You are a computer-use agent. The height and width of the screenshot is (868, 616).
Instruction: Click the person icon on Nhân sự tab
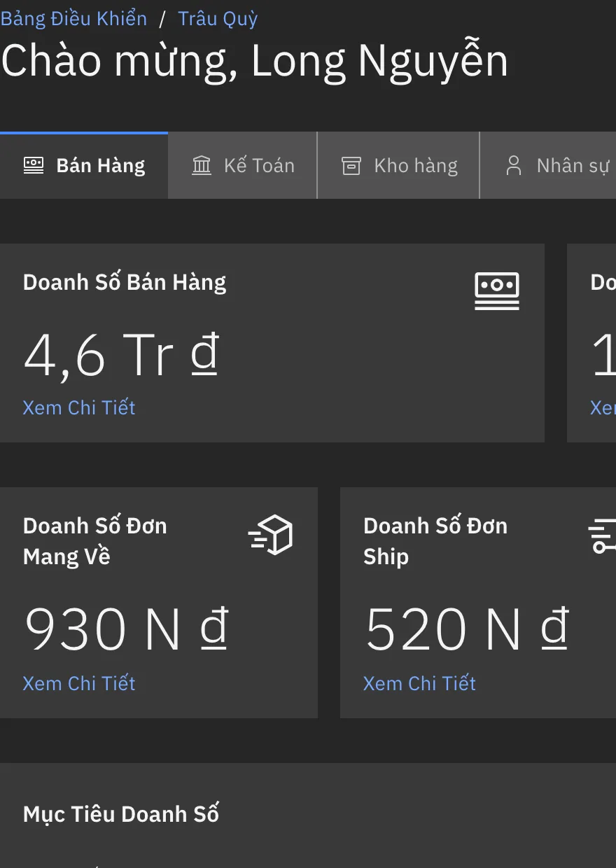[x=514, y=165]
